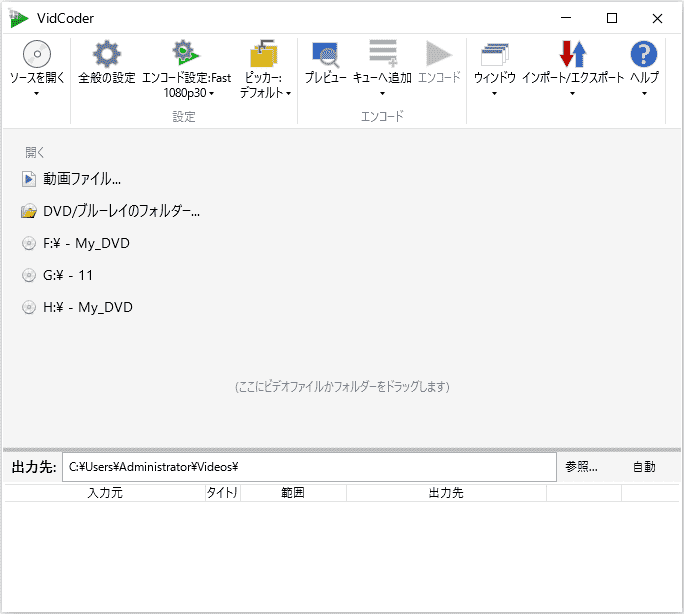The width and height of the screenshot is (684, 614).
Task: Click the エンコード設定 gear-with-play icon
Action: pos(186,53)
